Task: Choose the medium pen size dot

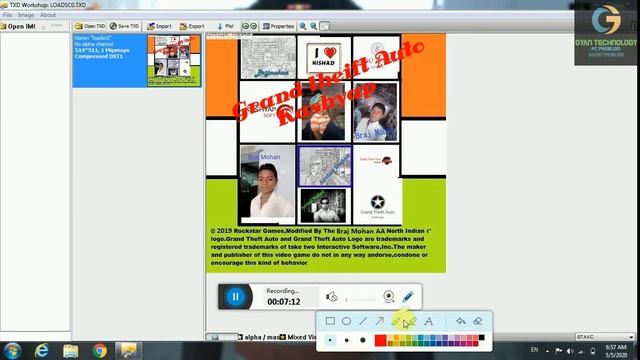Action: click(347, 340)
